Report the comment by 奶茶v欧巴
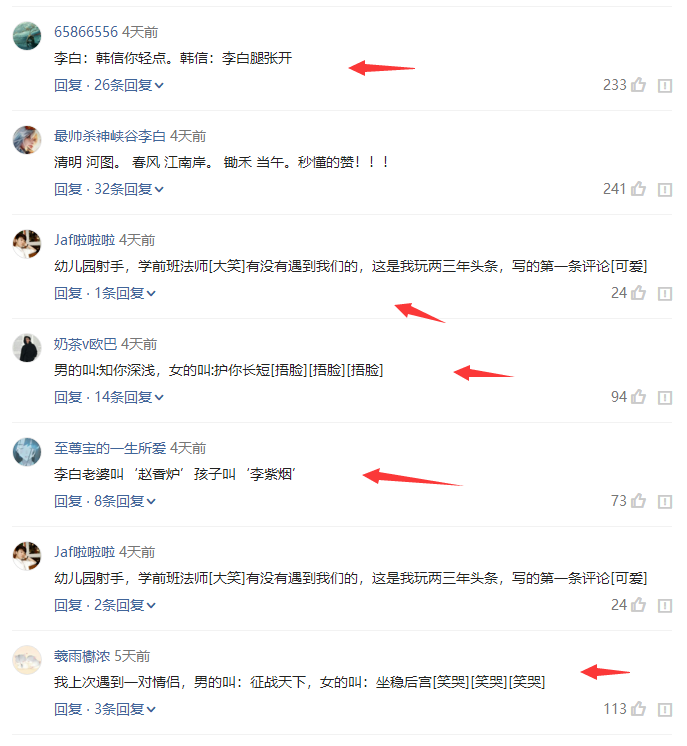 pyautogui.click(x=665, y=398)
